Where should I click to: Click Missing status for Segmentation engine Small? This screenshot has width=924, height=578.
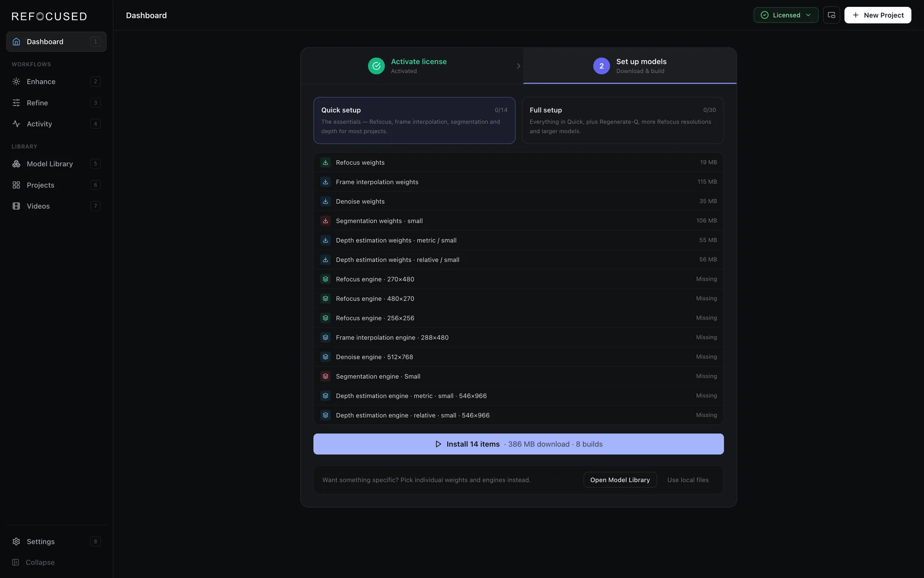point(706,376)
